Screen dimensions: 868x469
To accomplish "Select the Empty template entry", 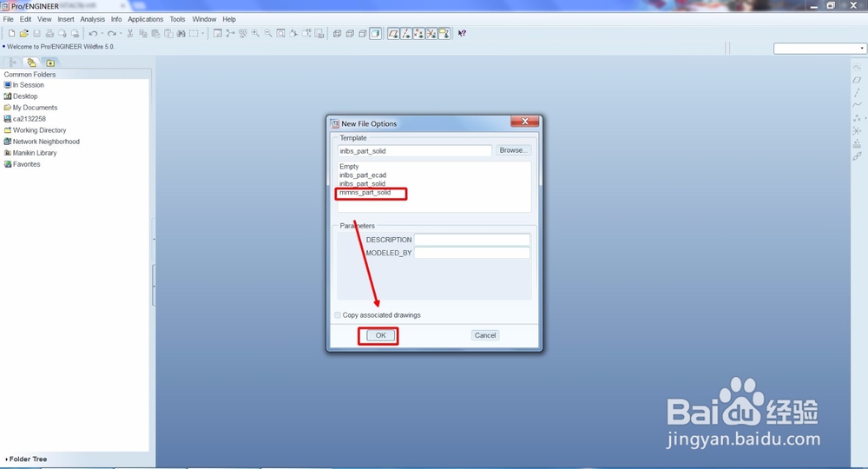I will click(x=349, y=166).
